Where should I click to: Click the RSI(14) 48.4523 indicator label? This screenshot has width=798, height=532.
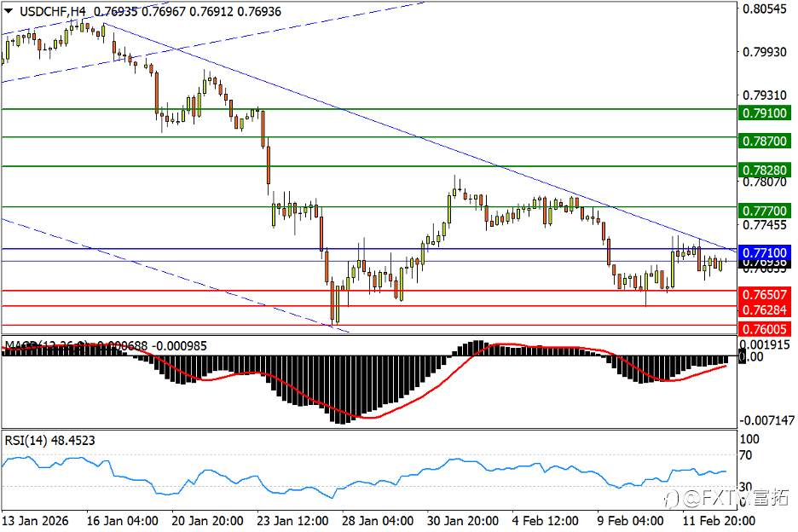(49, 441)
